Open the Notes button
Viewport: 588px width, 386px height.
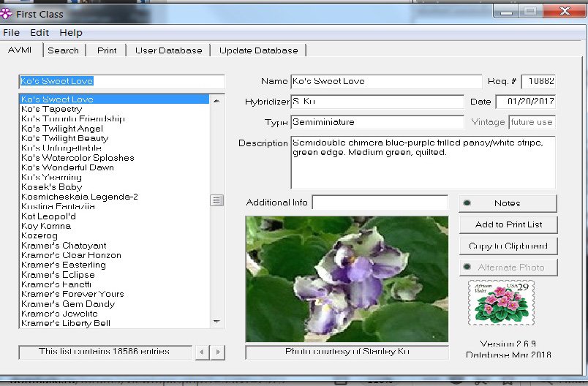(508, 203)
